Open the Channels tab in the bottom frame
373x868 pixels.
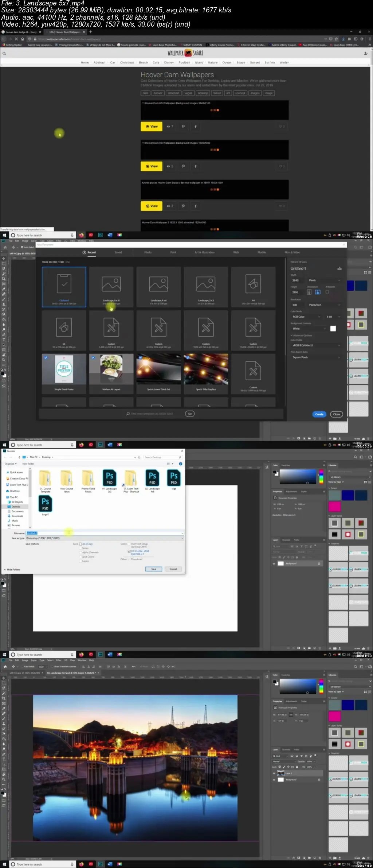286,750
